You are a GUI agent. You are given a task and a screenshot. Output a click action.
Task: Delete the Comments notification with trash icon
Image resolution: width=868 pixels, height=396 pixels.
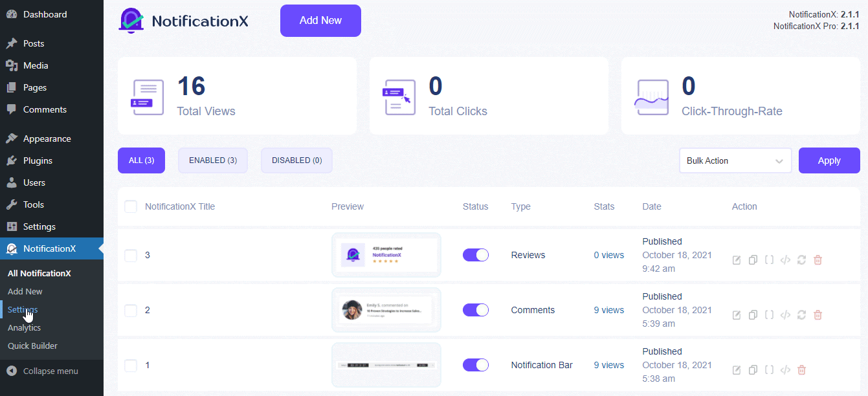(x=818, y=315)
